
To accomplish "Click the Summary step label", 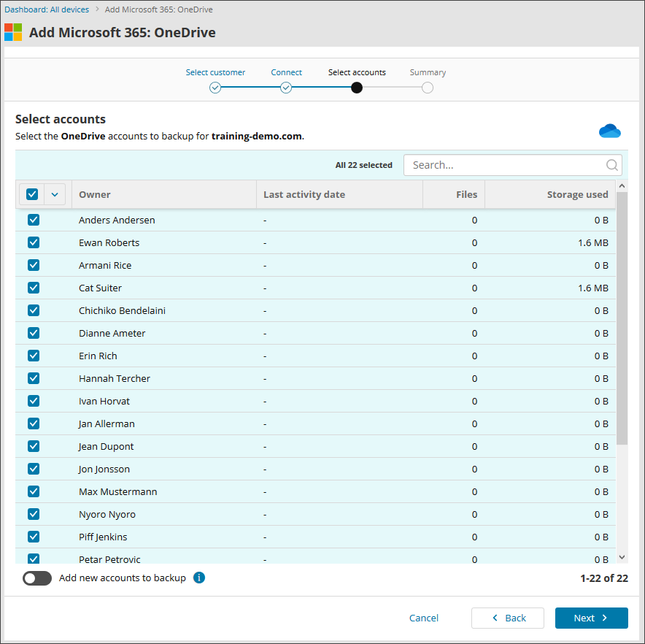I will pos(428,72).
